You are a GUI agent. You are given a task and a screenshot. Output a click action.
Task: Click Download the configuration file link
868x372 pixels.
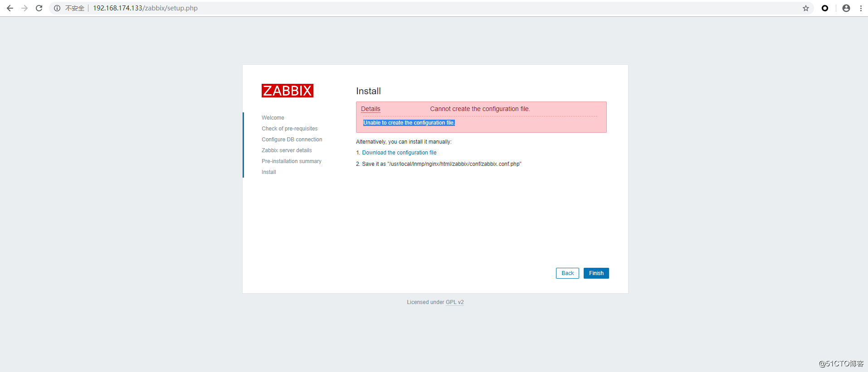point(399,153)
